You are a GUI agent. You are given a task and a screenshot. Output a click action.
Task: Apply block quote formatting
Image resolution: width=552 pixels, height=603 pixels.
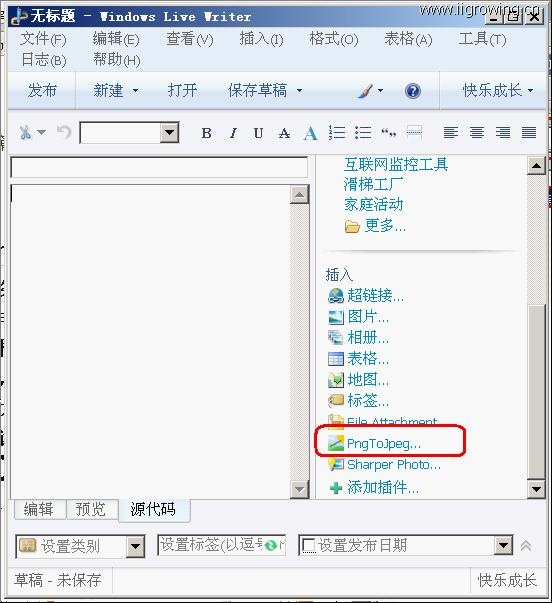coord(389,133)
